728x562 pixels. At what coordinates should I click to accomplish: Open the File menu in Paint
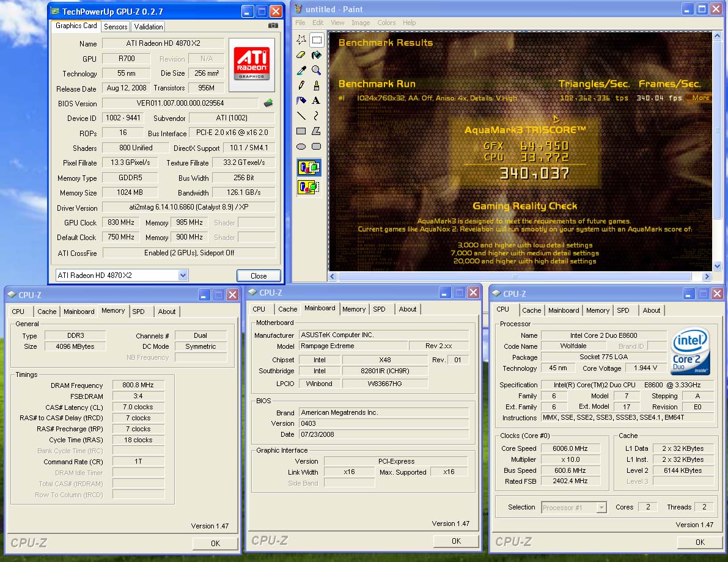tap(300, 23)
